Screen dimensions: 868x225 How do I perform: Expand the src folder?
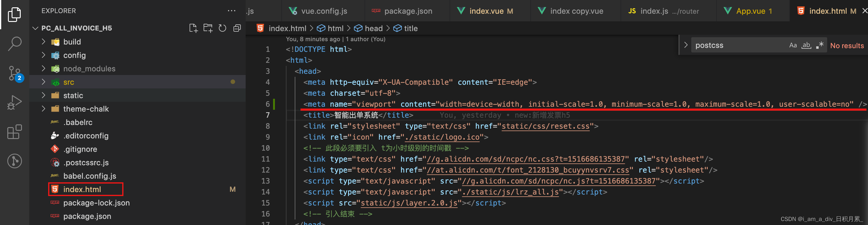tap(44, 82)
